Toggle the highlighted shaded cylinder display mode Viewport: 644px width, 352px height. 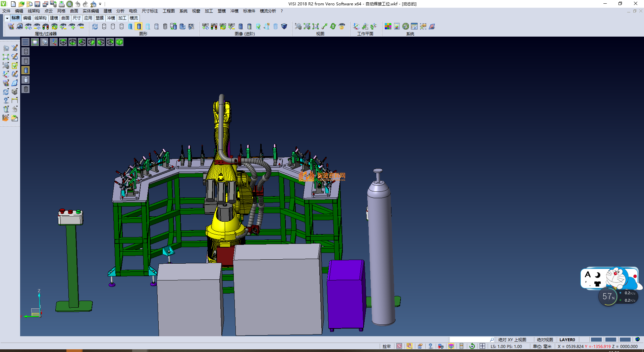coord(139,27)
